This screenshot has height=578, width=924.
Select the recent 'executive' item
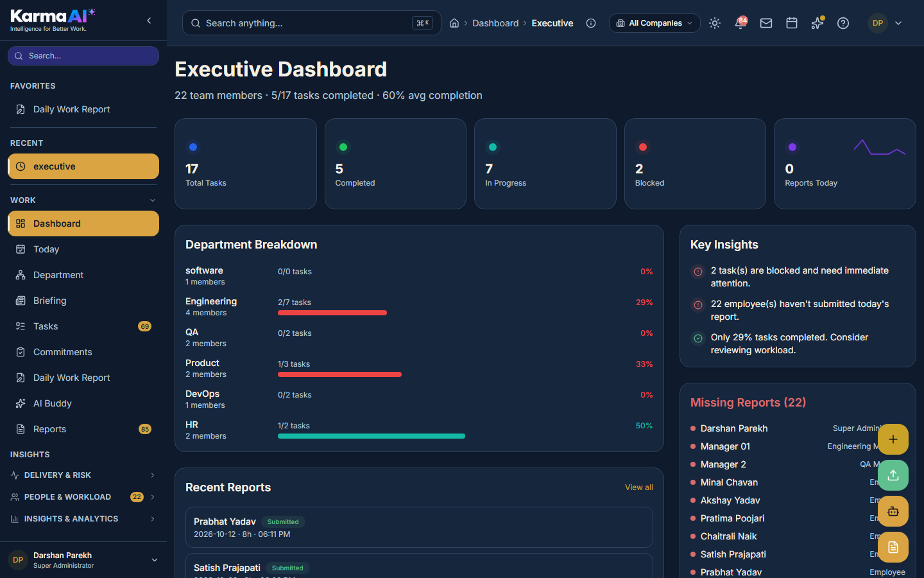(83, 166)
